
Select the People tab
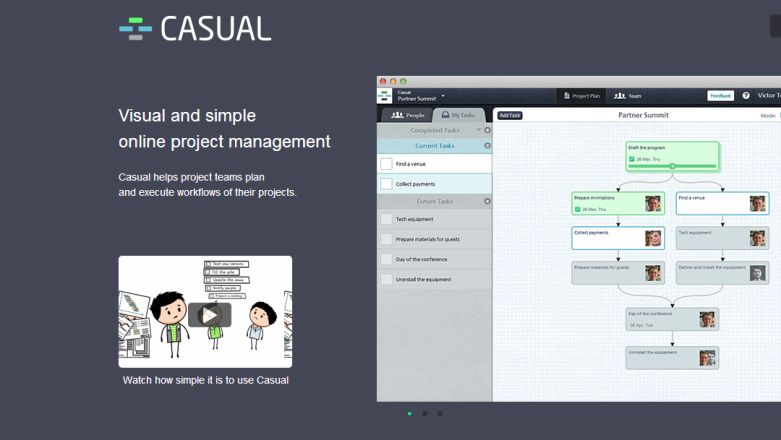coord(407,115)
